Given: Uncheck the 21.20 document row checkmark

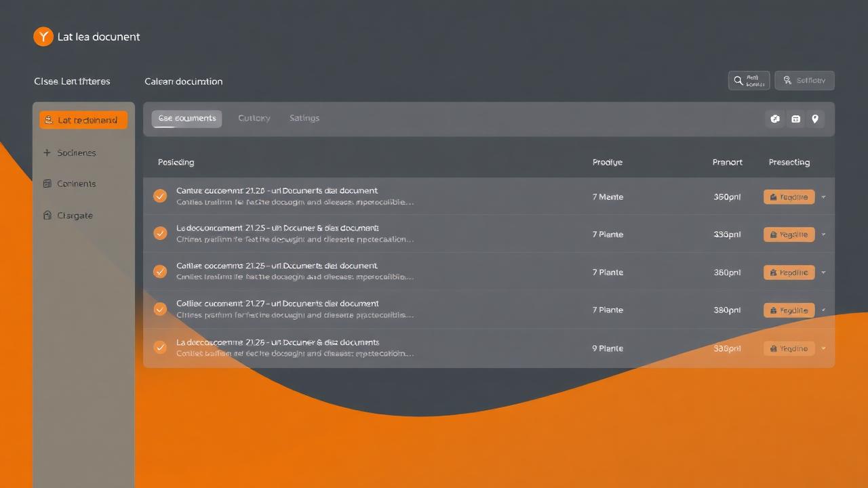Looking at the screenshot, I should point(160,196).
